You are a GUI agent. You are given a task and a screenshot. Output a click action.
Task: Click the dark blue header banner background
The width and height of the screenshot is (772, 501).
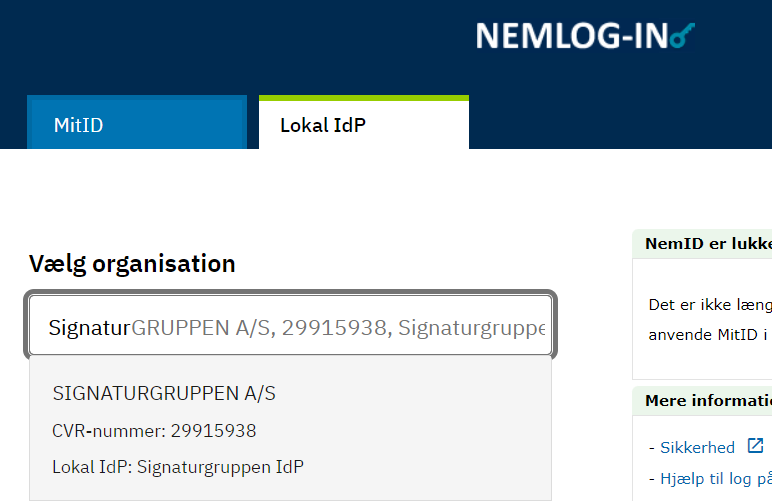250,45
